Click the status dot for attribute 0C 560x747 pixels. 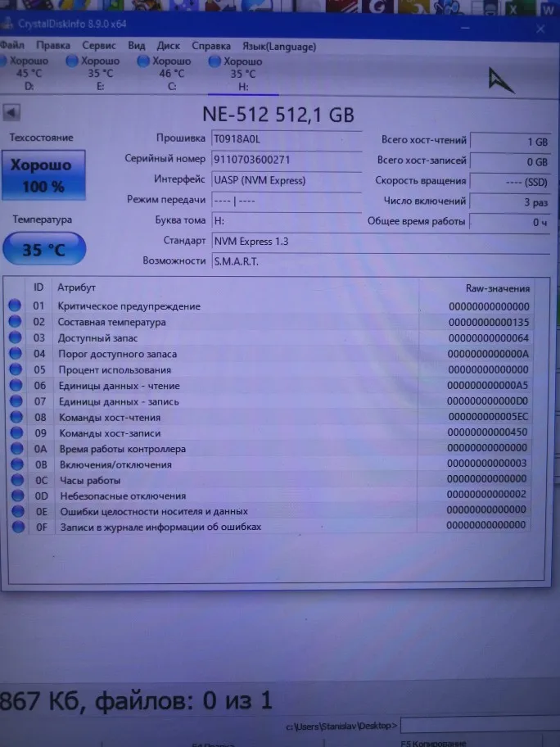[17, 480]
